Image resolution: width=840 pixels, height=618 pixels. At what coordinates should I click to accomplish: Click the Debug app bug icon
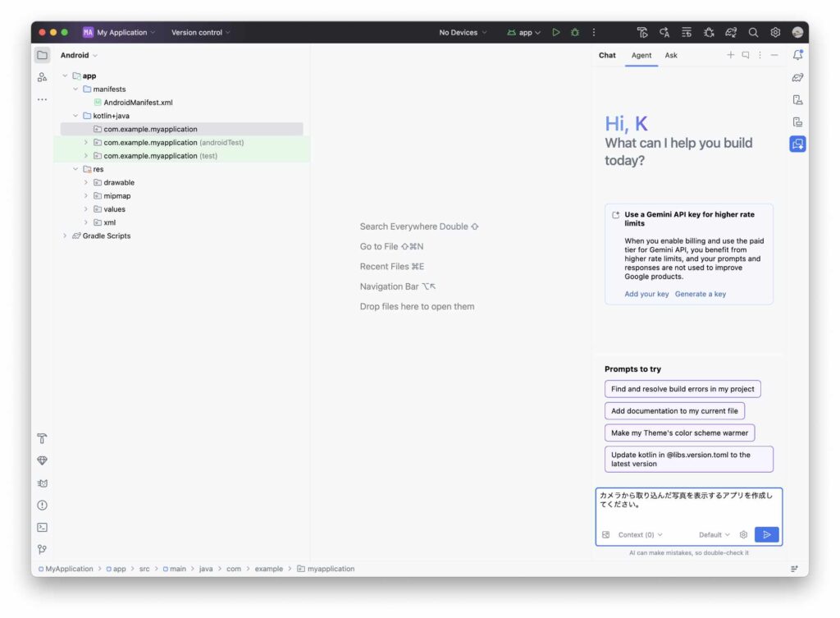575,33
